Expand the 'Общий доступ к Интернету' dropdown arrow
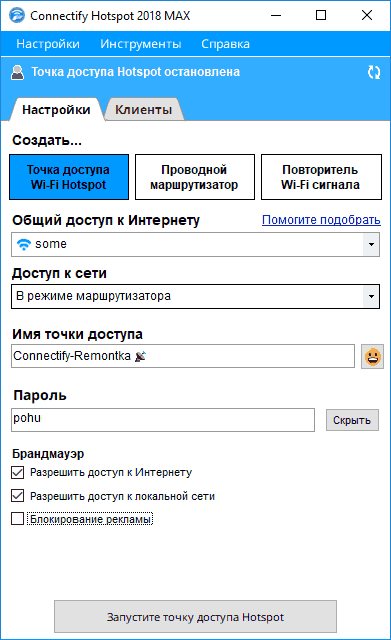Screen dimensions: 391x640 pos(371,244)
